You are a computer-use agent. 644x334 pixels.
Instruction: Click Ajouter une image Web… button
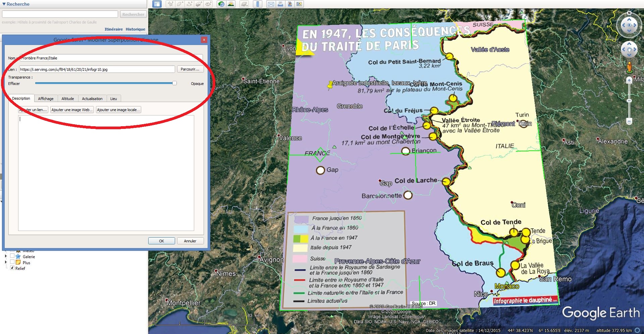coord(72,110)
